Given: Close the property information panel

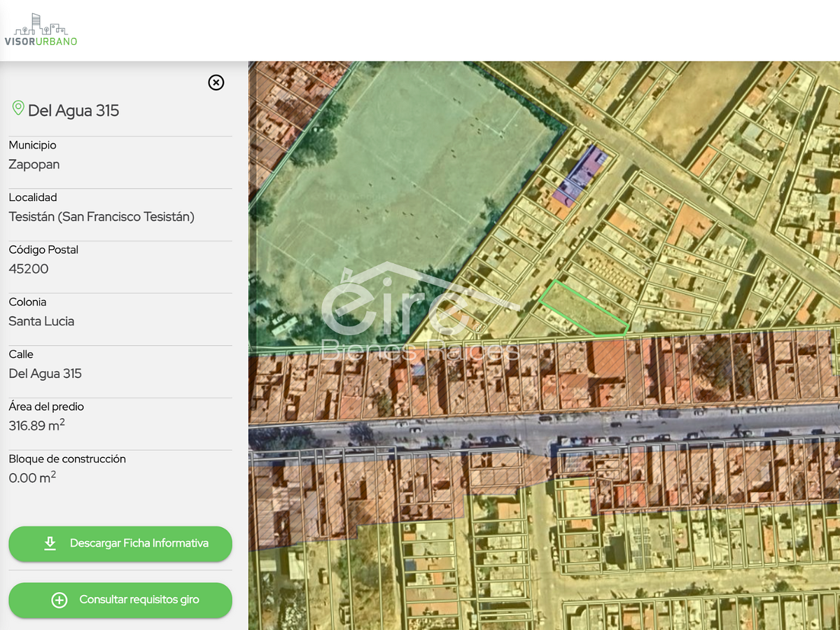Looking at the screenshot, I should pos(216,83).
